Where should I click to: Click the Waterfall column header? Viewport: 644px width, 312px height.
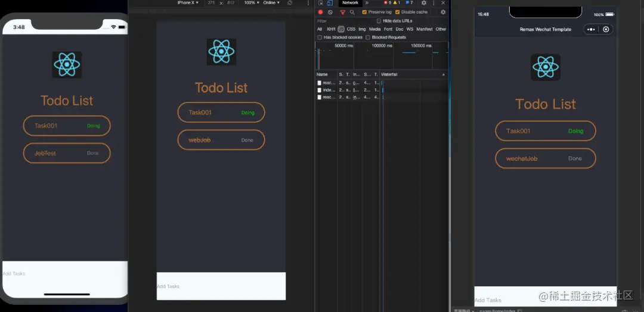click(x=413, y=74)
